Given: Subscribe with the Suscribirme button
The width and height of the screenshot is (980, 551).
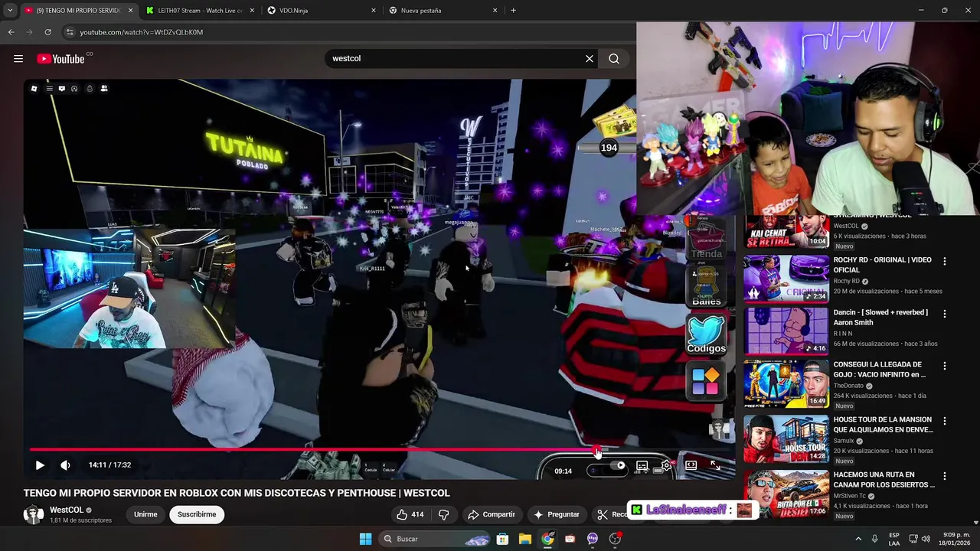Looking at the screenshot, I should click(197, 514).
